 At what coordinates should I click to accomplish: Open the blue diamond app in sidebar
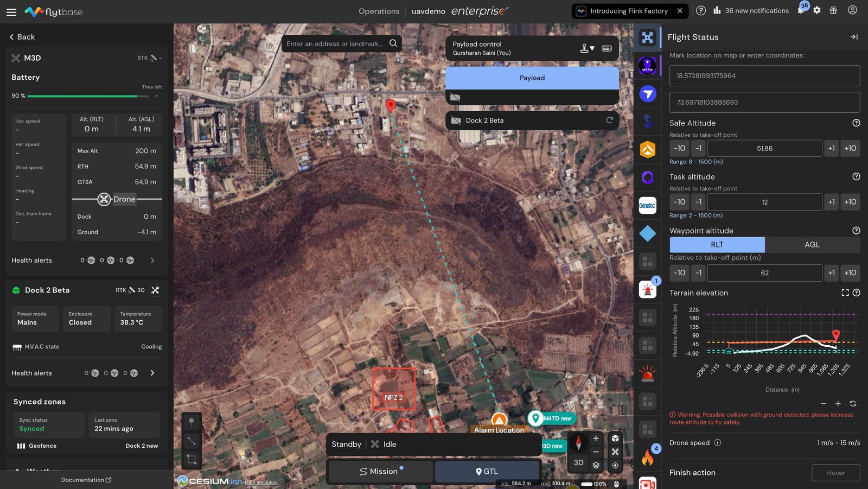[x=648, y=234]
